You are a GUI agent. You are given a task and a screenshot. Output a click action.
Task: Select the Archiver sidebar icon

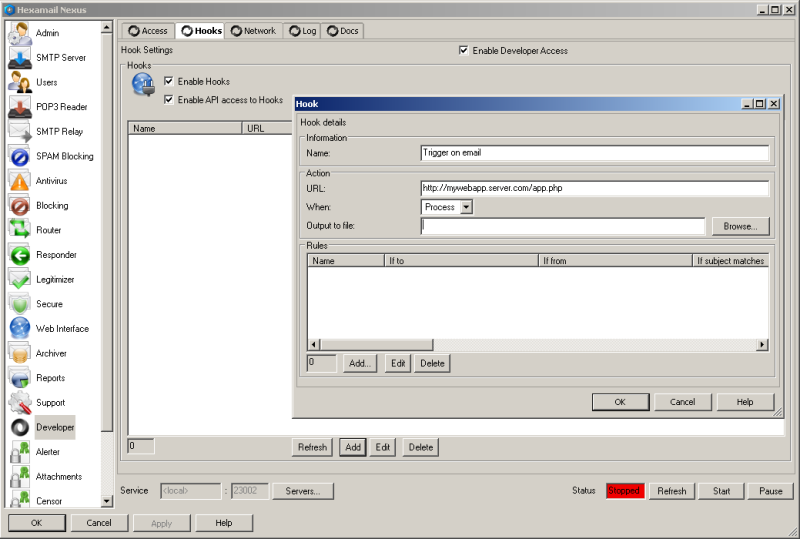point(20,353)
